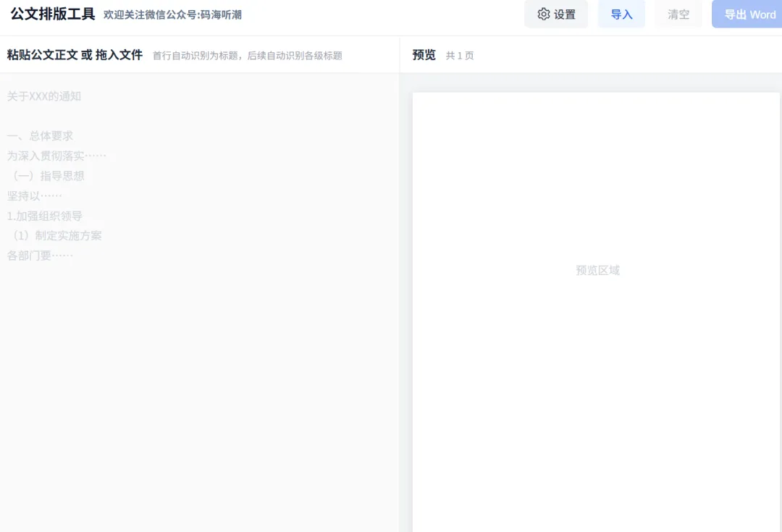
Task: Focus the document text input area
Action: (200, 302)
